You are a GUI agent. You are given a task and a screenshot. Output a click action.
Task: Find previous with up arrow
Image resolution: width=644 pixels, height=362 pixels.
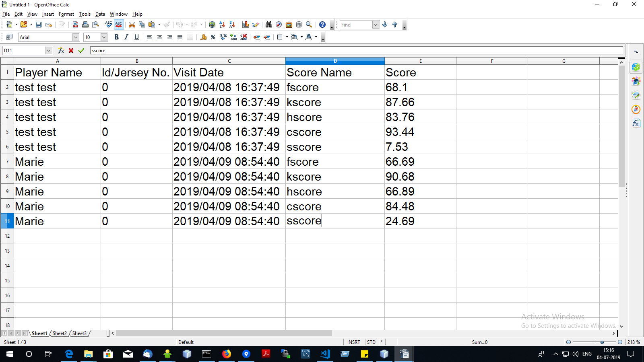pyautogui.click(x=395, y=25)
